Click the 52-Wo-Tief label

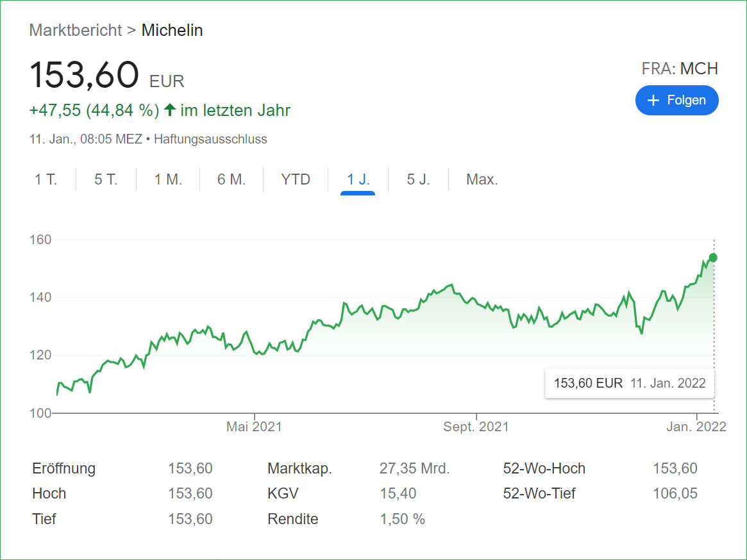[539, 493]
